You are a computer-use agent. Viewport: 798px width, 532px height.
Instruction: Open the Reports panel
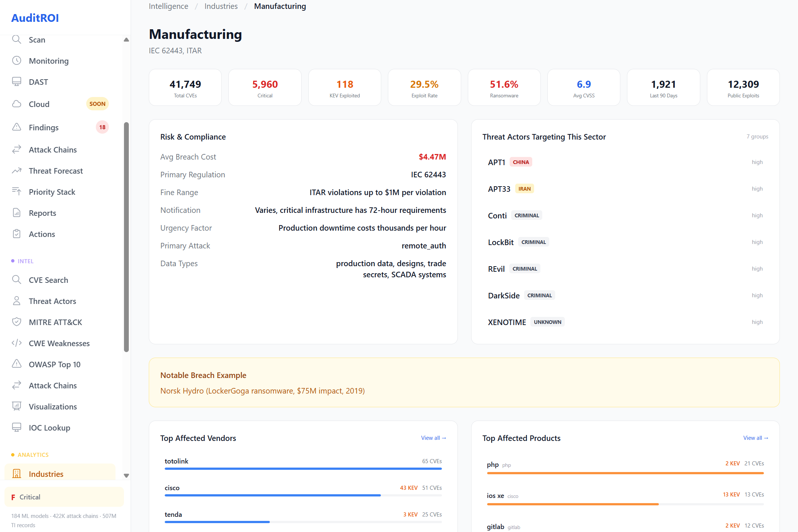click(43, 213)
